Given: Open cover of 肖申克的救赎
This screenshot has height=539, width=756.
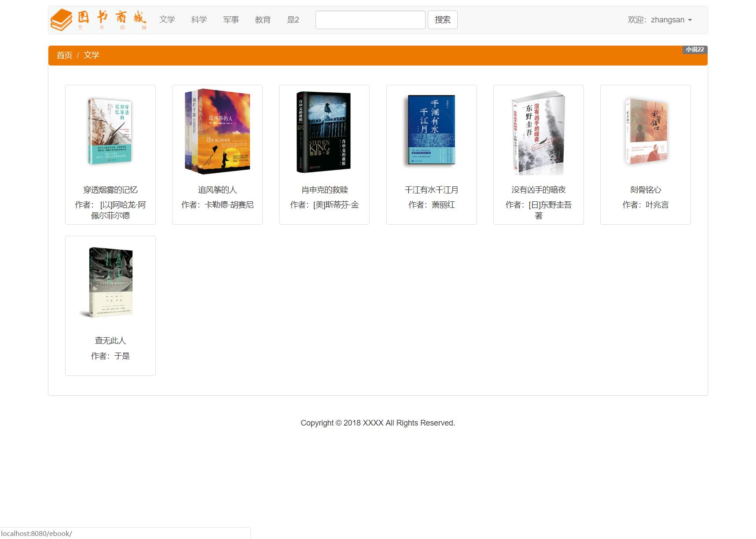Looking at the screenshot, I should (324, 132).
